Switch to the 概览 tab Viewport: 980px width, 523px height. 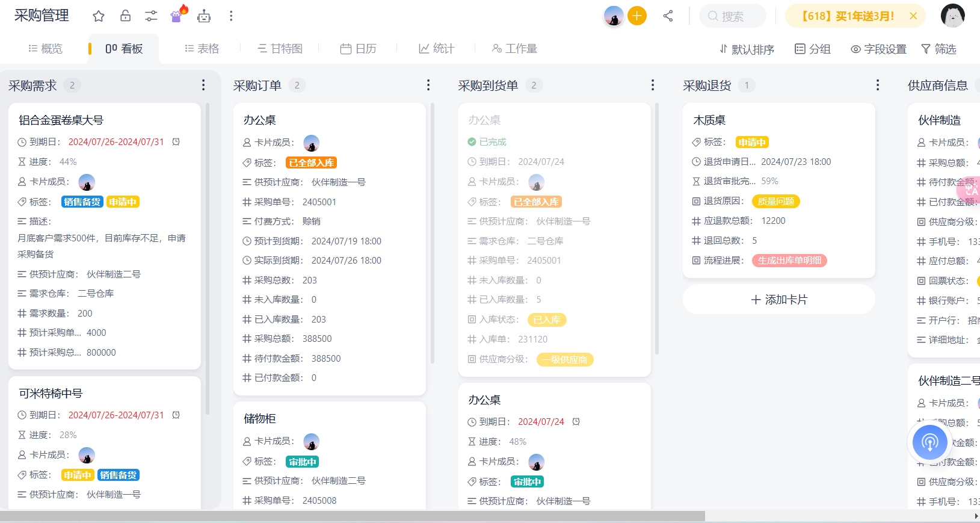46,49
